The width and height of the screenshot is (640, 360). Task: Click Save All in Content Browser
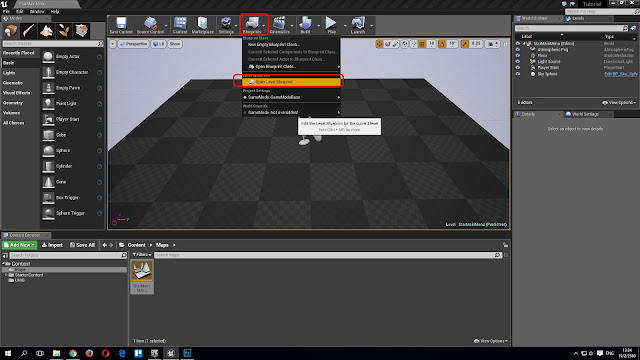coord(82,245)
